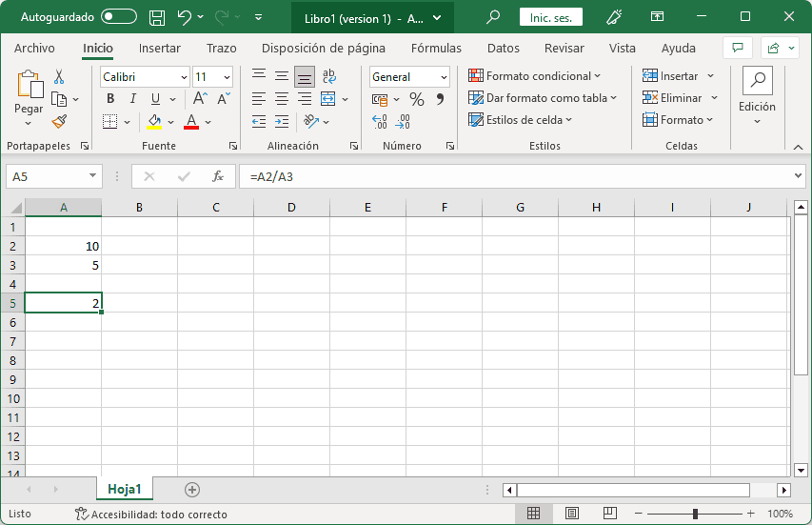This screenshot has height=525, width=812.
Task: Click the Decrease font size icon
Action: point(224,98)
